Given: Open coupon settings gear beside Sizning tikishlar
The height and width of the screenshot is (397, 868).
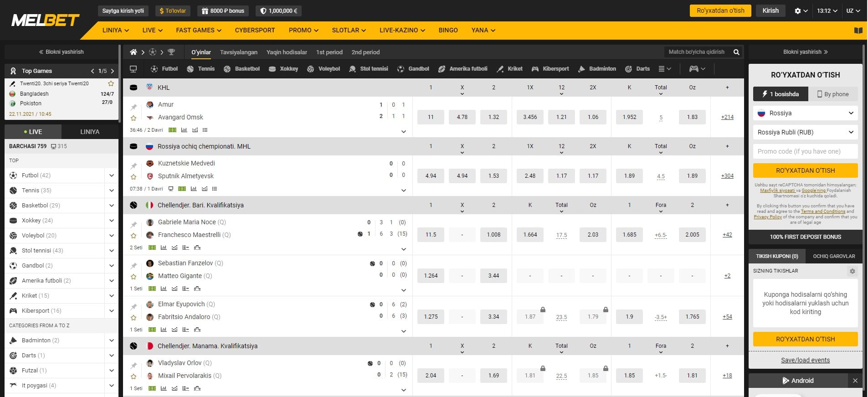Looking at the screenshot, I should click(x=852, y=271).
